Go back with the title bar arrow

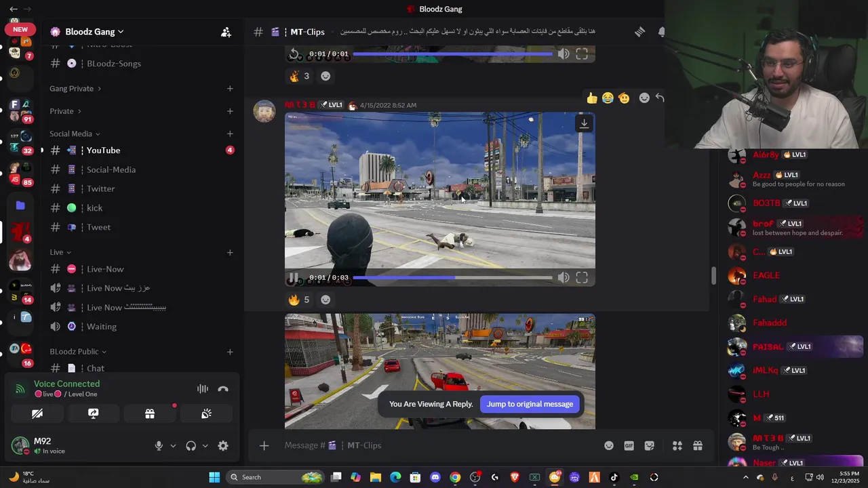13,9
